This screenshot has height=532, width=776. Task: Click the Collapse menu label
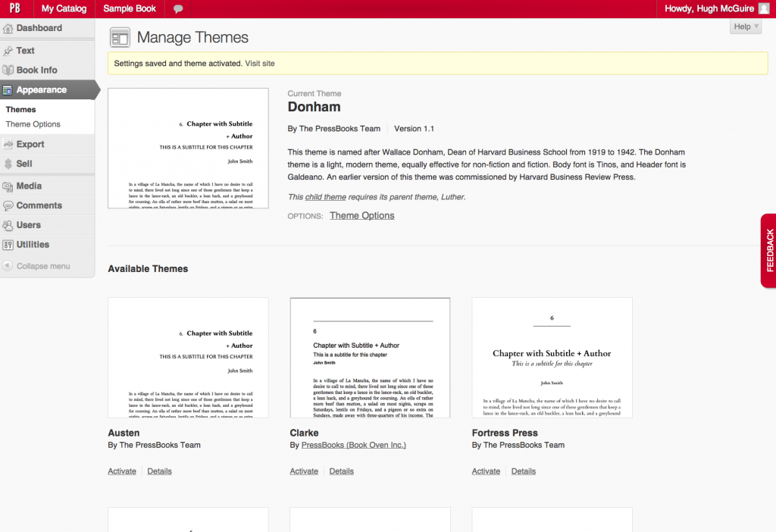click(x=43, y=266)
